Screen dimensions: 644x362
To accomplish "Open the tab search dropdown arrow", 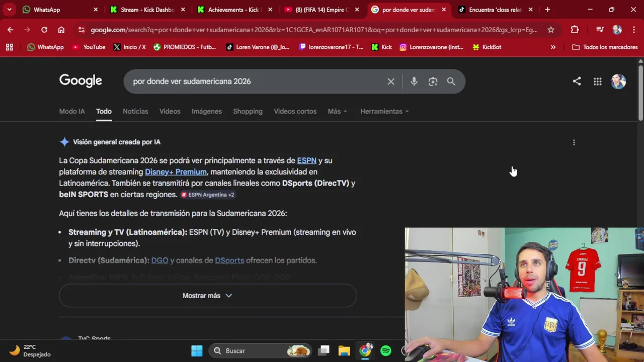I will coord(9,10).
